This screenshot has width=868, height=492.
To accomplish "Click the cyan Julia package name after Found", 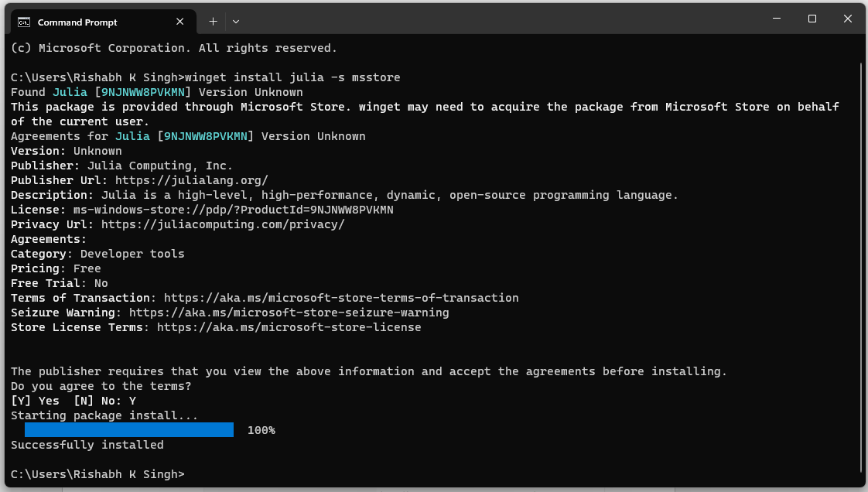I will click(70, 92).
